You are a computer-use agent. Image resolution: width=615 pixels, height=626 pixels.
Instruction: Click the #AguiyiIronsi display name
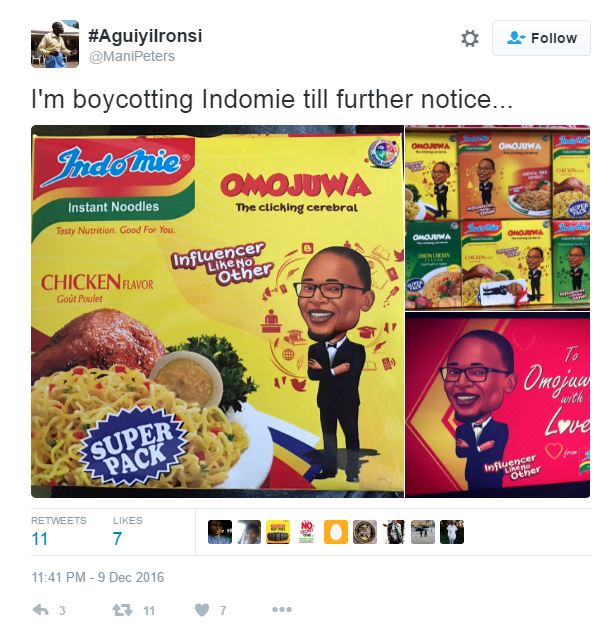145,36
